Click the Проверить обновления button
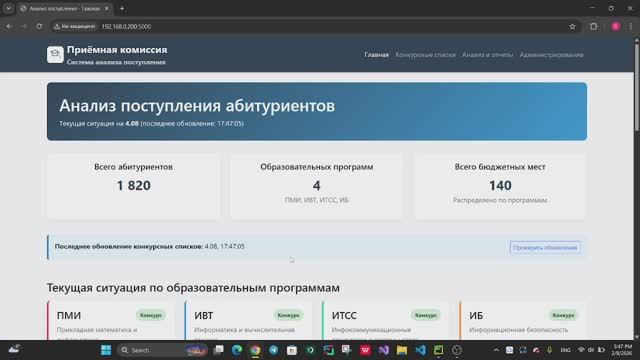This screenshot has height=360, width=640. tap(545, 247)
